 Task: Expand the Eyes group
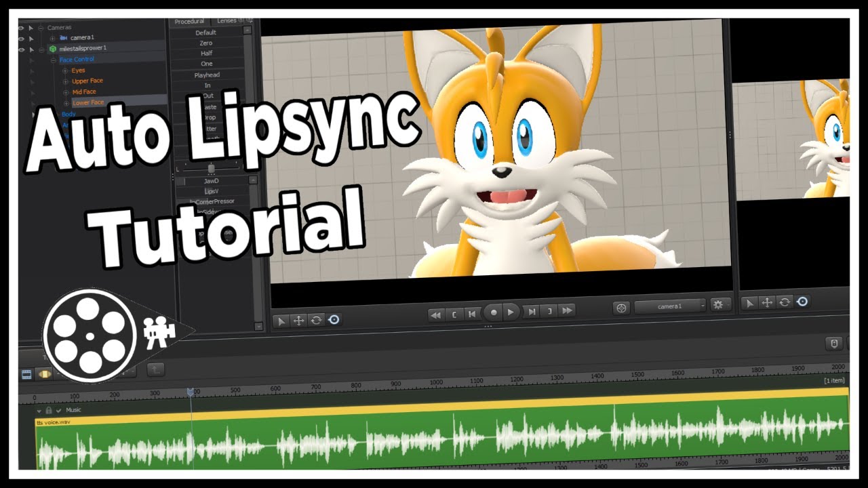(65, 70)
